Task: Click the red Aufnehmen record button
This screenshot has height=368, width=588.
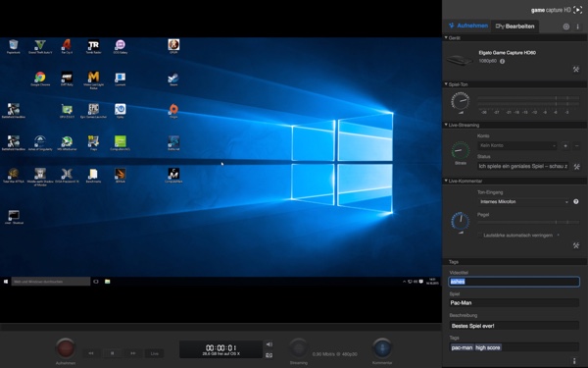Action: pos(66,348)
